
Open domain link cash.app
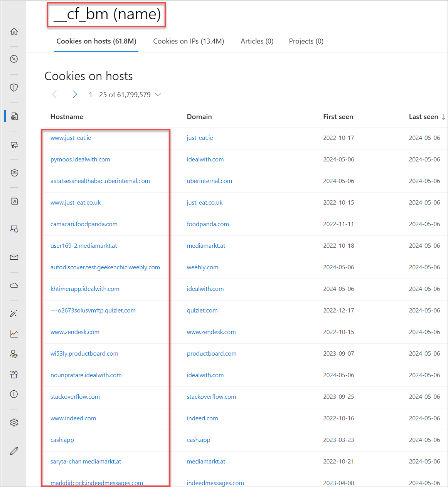click(199, 440)
